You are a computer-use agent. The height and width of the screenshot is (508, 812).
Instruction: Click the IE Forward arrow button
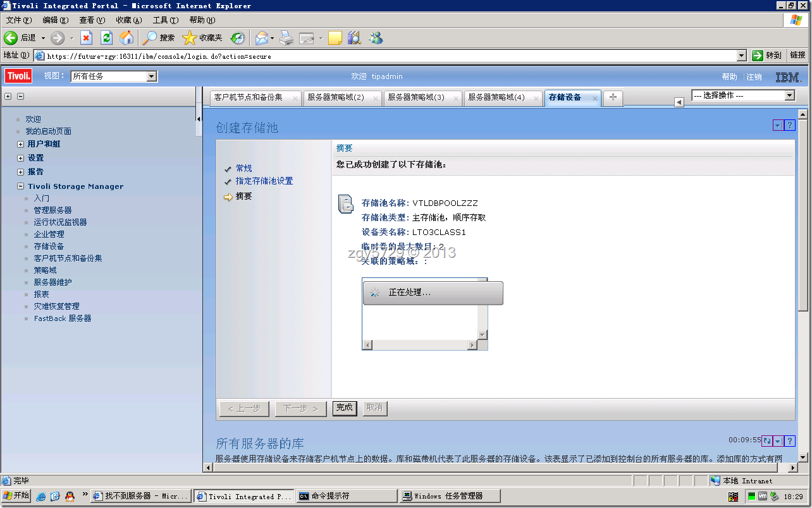(x=58, y=38)
